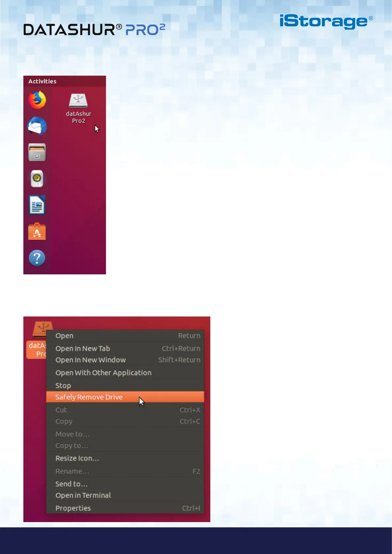
Task: Click the Copy menu entry
Action: pos(125,421)
